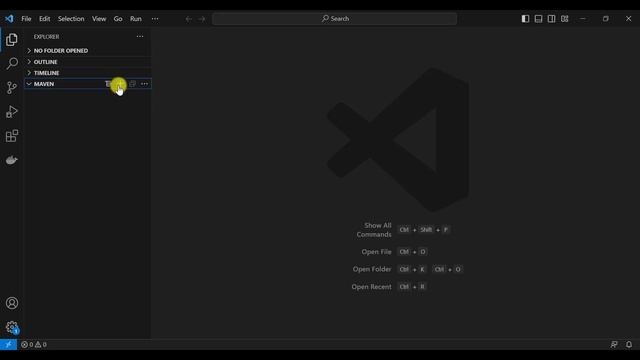Open the Explorer view in the activity bar
Image resolution: width=640 pixels, height=360 pixels.
[12, 40]
